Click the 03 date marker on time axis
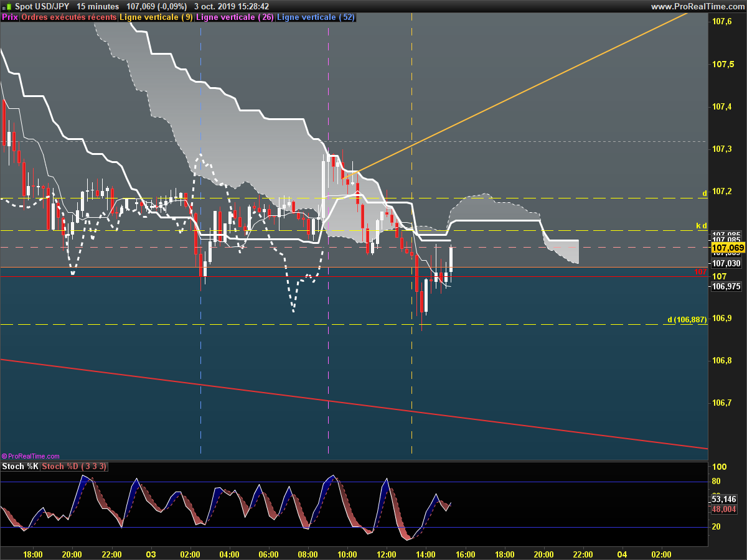This screenshot has height=560, width=747. coord(151,554)
